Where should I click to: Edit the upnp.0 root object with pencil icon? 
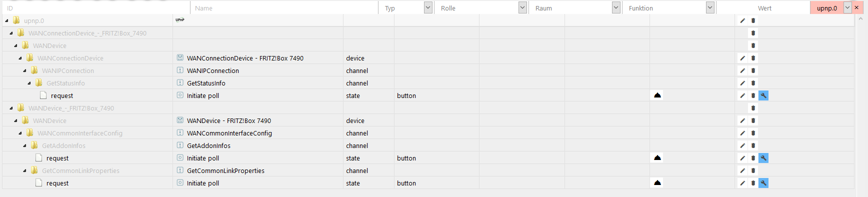pos(742,20)
